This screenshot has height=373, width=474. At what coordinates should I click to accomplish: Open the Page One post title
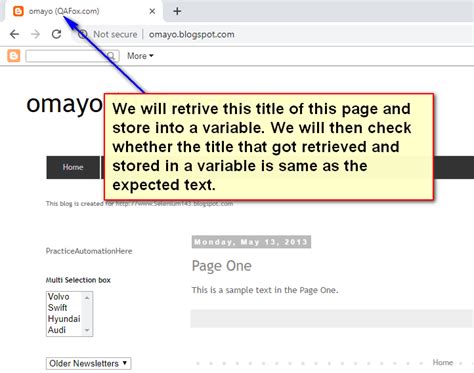(x=222, y=266)
